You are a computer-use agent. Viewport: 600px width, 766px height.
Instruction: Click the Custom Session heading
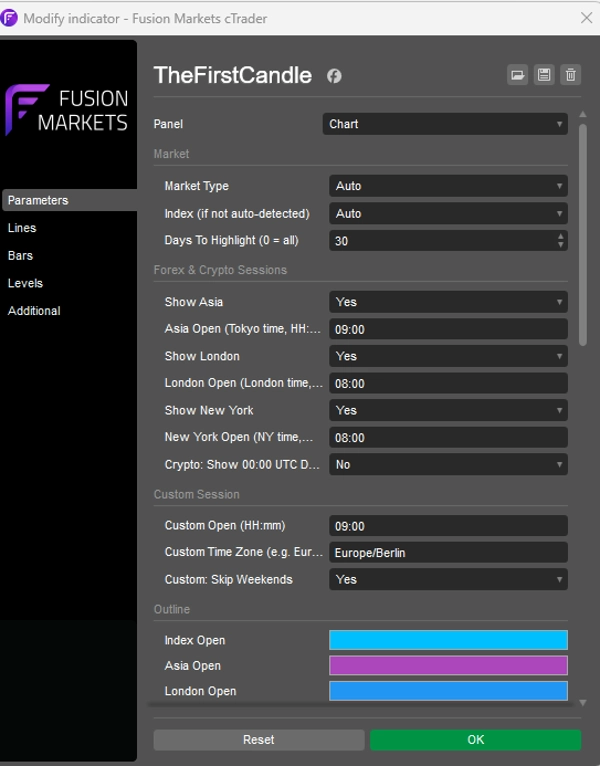coord(197,494)
